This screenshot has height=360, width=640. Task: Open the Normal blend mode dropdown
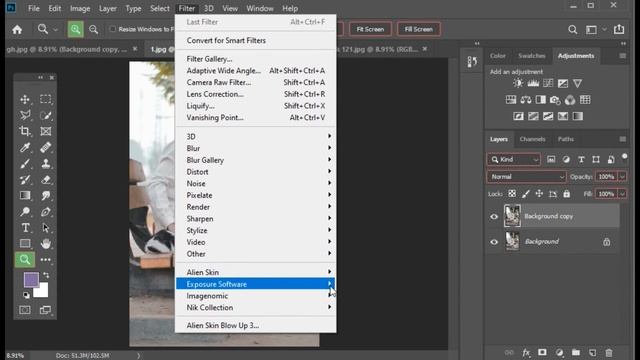[x=527, y=177]
